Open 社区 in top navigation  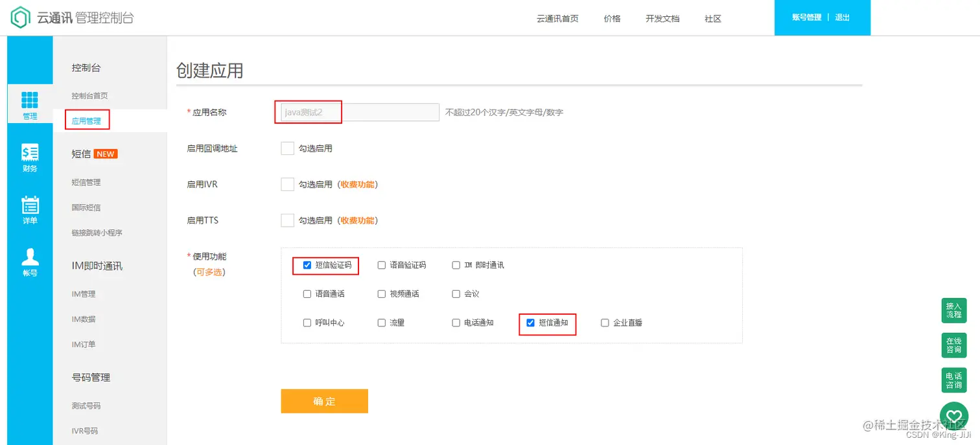point(713,19)
